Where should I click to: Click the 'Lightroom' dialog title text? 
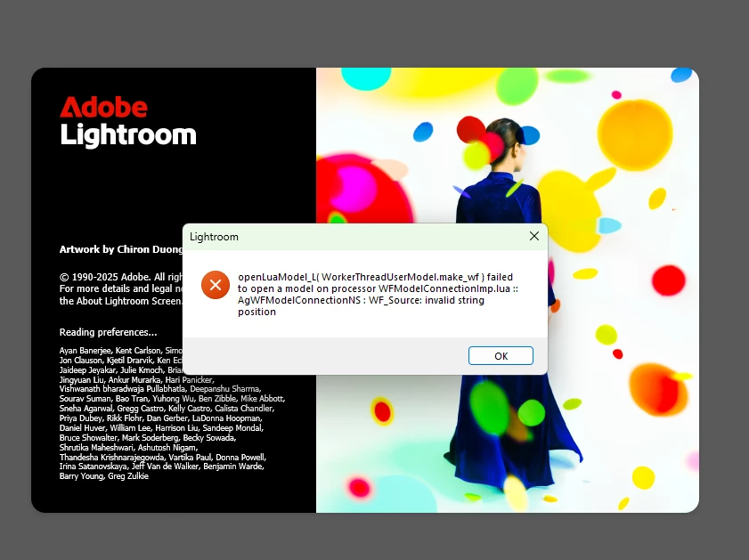214,237
